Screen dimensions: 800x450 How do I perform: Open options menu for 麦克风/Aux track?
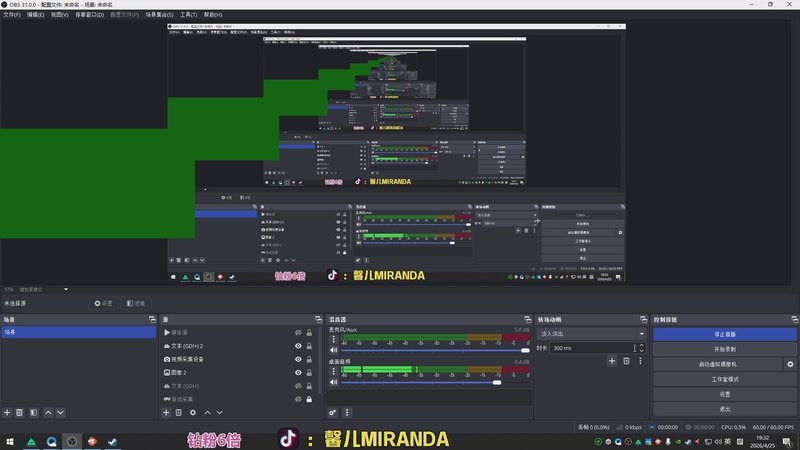tap(334, 339)
